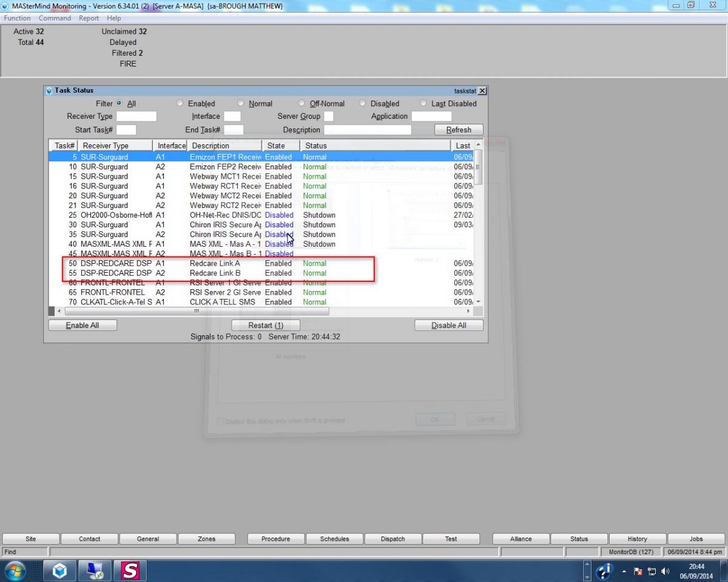Viewport: 728px width, 582px height.
Task: Click the Server Group filter field
Action: 329,116
